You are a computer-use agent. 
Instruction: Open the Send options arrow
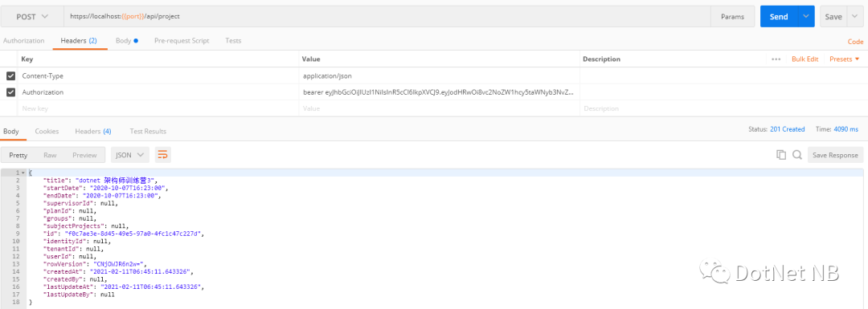[805, 17]
